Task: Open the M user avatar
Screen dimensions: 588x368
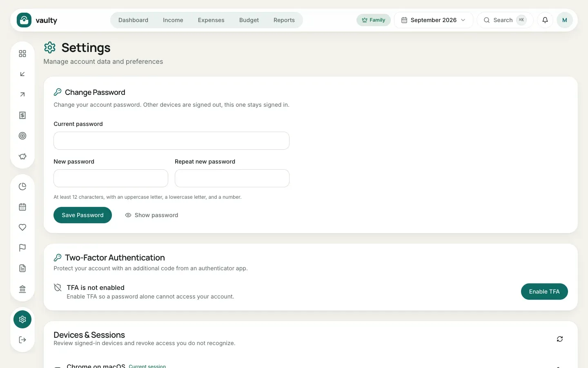Action: 565,20
